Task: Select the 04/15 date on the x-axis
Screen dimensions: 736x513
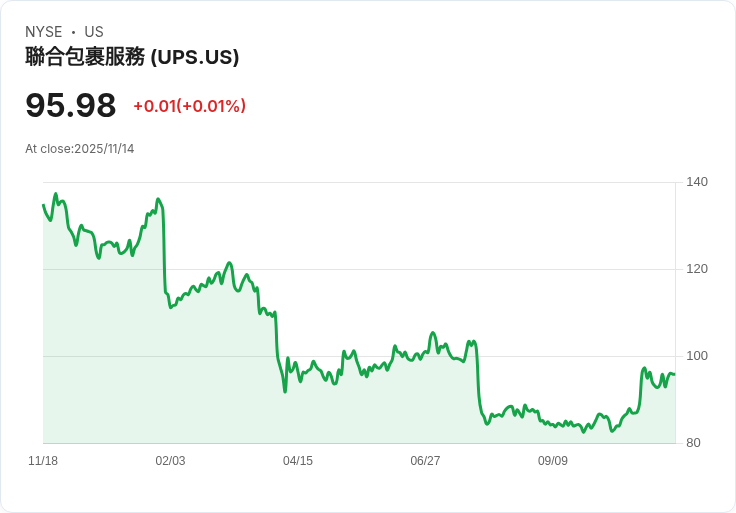Action: coord(298,461)
